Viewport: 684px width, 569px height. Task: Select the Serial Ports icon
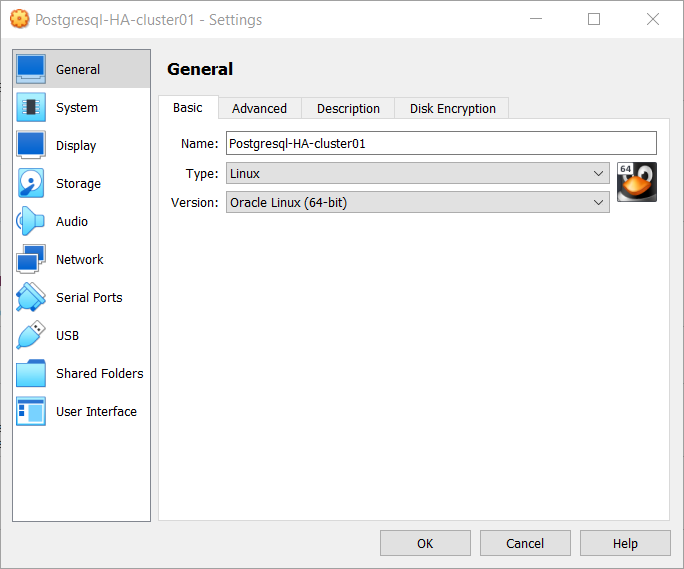click(31, 298)
